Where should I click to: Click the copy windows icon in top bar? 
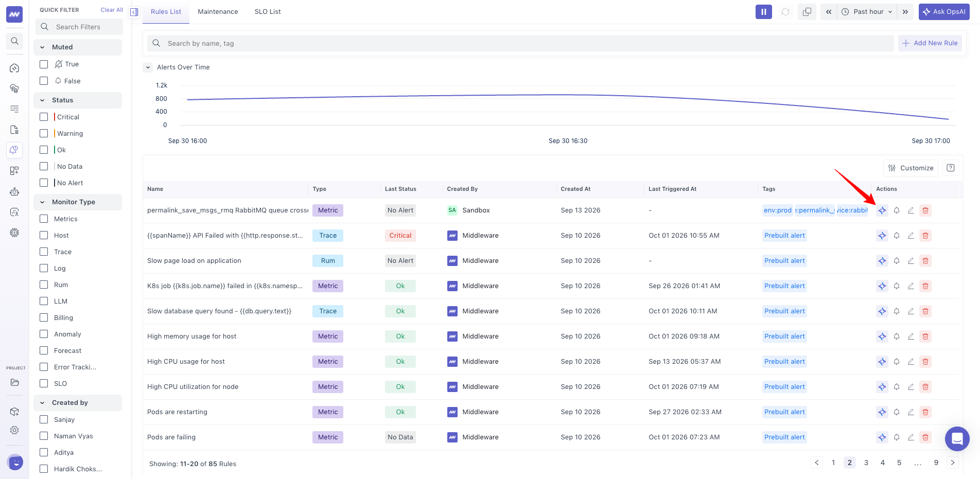[x=807, y=12]
